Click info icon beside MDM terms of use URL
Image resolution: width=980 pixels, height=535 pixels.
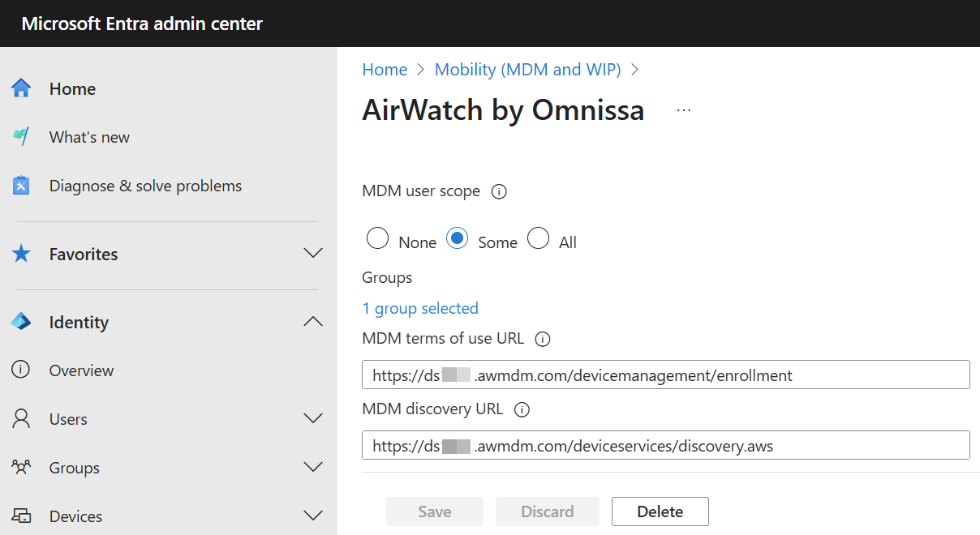[544, 340]
